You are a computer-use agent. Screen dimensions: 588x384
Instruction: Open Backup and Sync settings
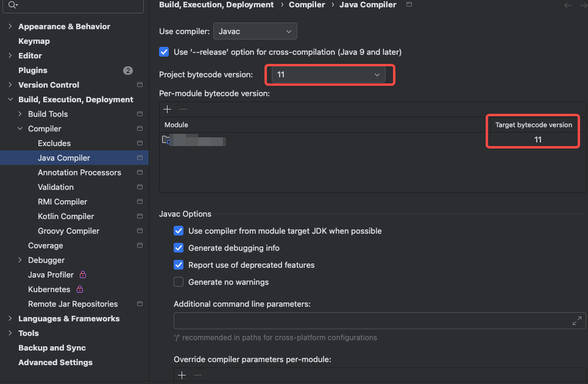[x=52, y=347]
